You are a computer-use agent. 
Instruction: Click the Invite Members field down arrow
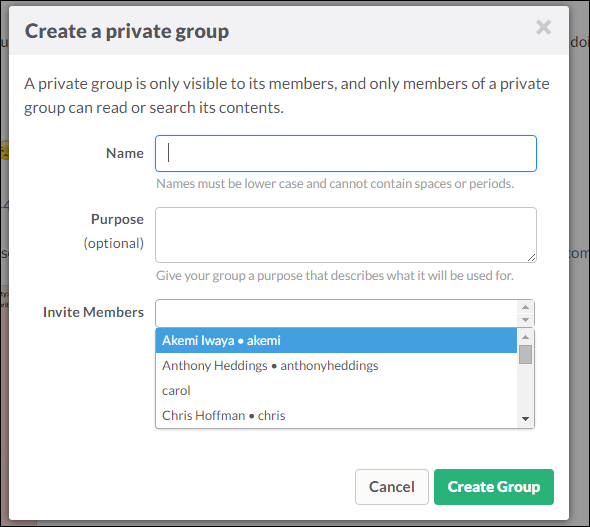pyautogui.click(x=526, y=320)
